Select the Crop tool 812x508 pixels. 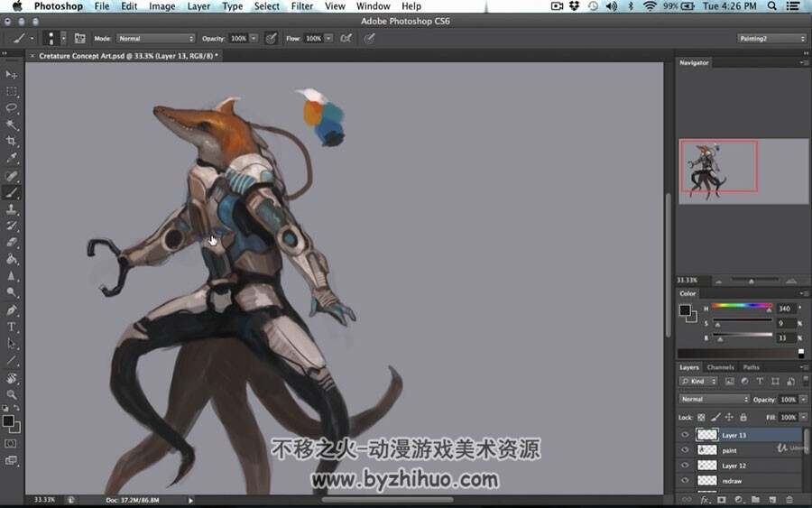(11, 141)
